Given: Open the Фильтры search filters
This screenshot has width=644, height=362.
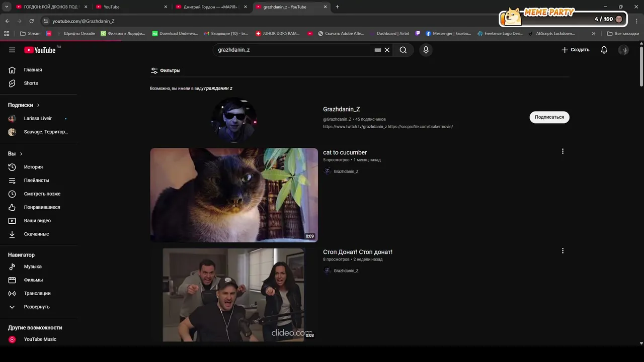Looking at the screenshot, I should point(166,70).
